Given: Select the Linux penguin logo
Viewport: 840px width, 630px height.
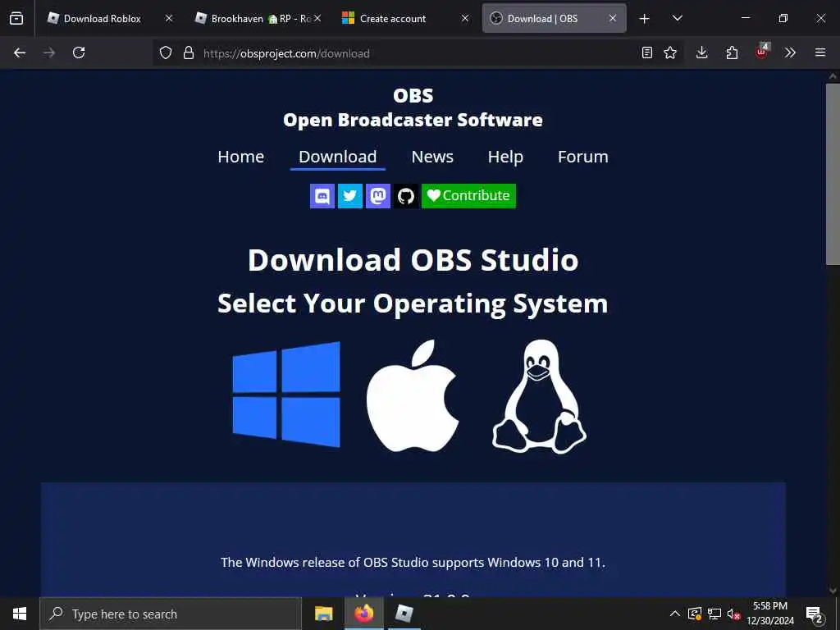Looking at the screenshot, I should pos(539,396).
